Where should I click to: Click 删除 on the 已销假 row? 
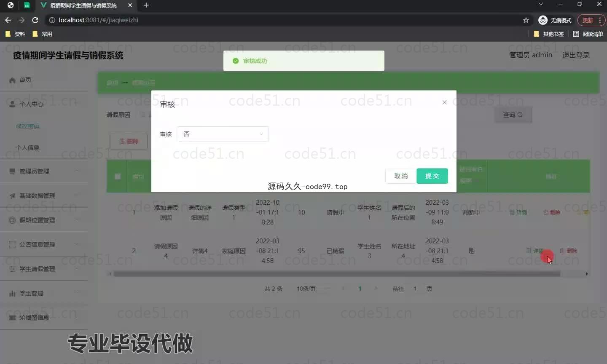tap(568, 251)
